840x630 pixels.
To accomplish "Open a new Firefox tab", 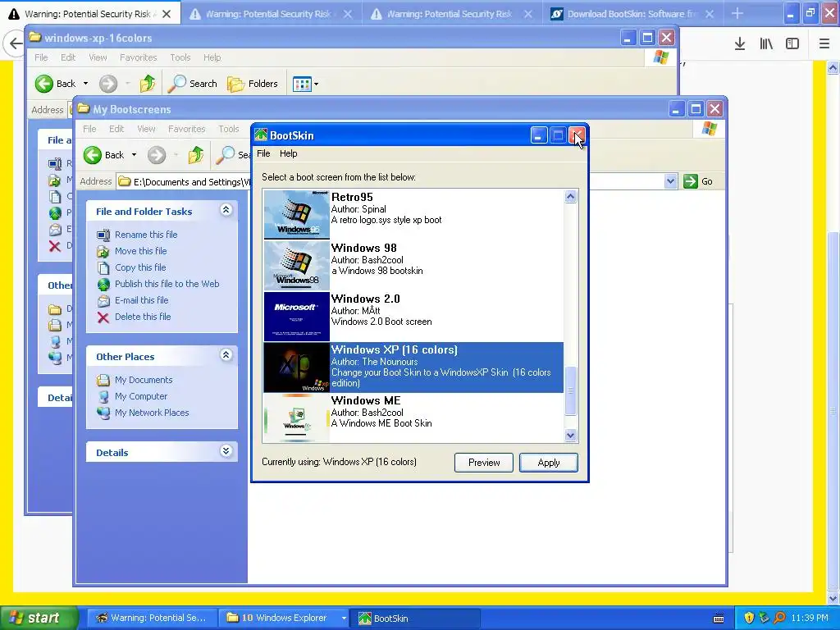I will point(737,13).
